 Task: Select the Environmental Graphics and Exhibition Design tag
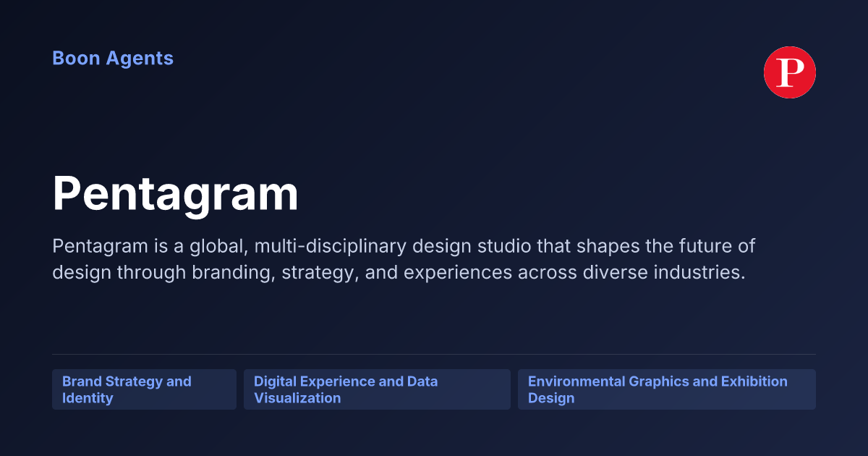[x=667, y=389]
